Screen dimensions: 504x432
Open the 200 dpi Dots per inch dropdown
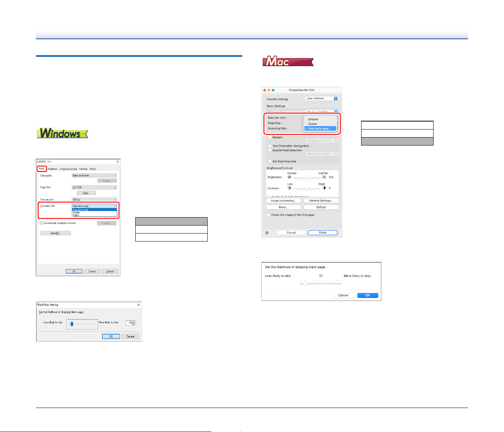(94, 200)
